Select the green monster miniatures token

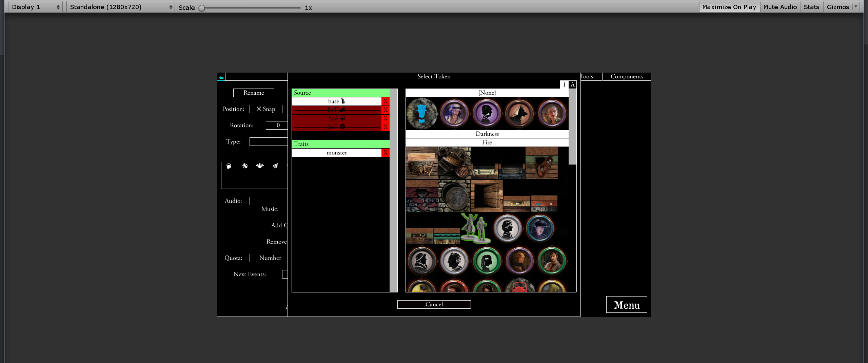pos(476,228)
